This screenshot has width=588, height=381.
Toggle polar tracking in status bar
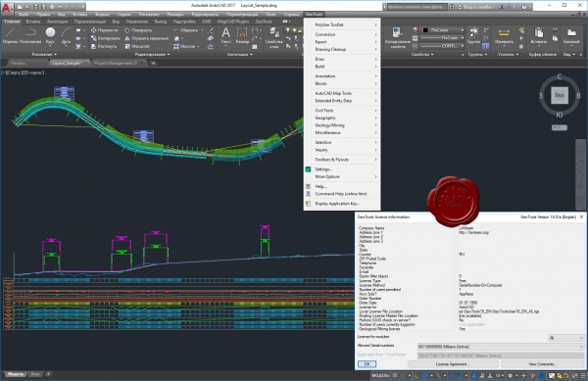425,375
